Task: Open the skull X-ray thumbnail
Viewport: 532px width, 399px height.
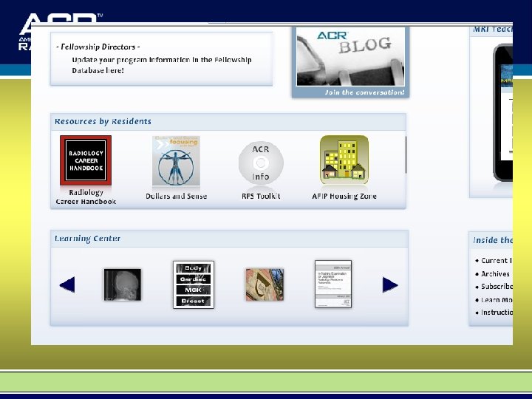Action: 123,284
